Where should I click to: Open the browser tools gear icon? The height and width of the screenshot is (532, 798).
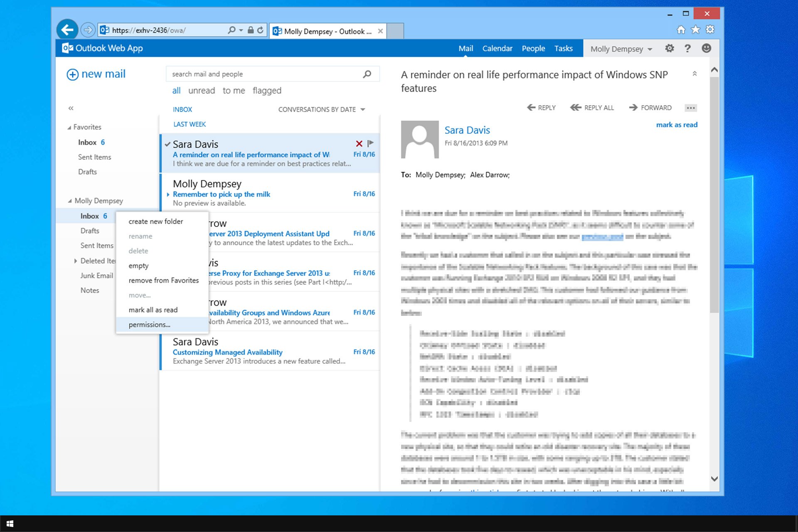pyautogui.click(x=710, y=30)
